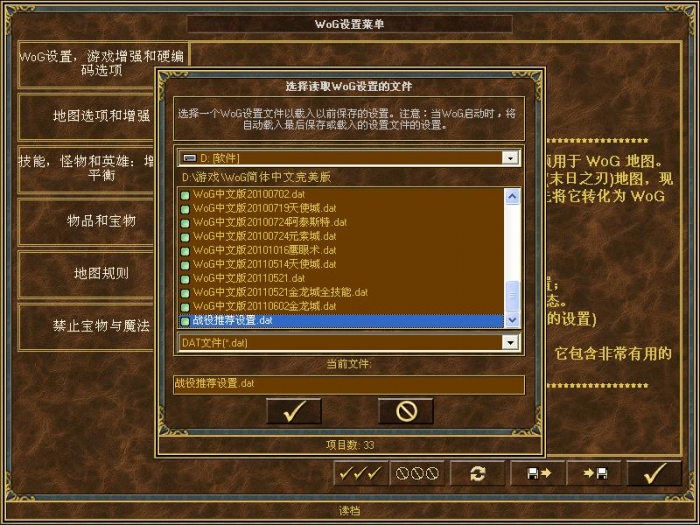The image size is (700, 525).
Task: Click the triple prohibition deselect-all button
Action: 417,473
